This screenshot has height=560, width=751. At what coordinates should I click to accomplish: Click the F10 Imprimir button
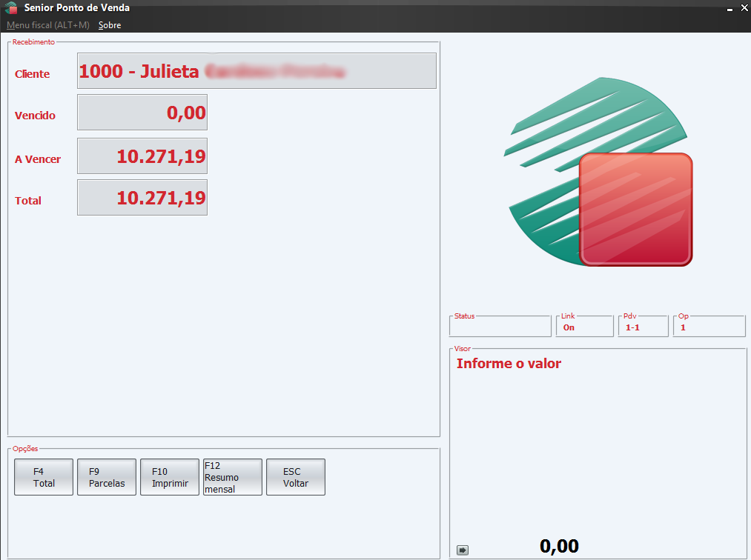click(x=170, y=477)
